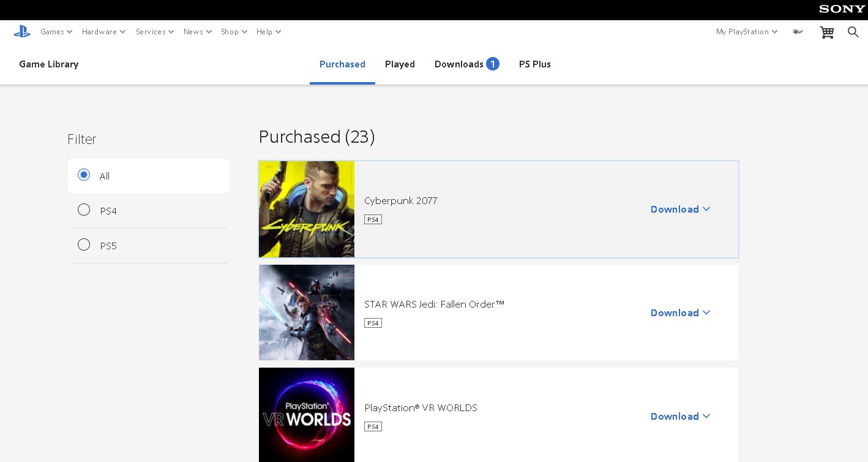Viewport: 868px width, 462px height.
Task: Click the Purchased (23) heading text
Action: tap(316, 137)
